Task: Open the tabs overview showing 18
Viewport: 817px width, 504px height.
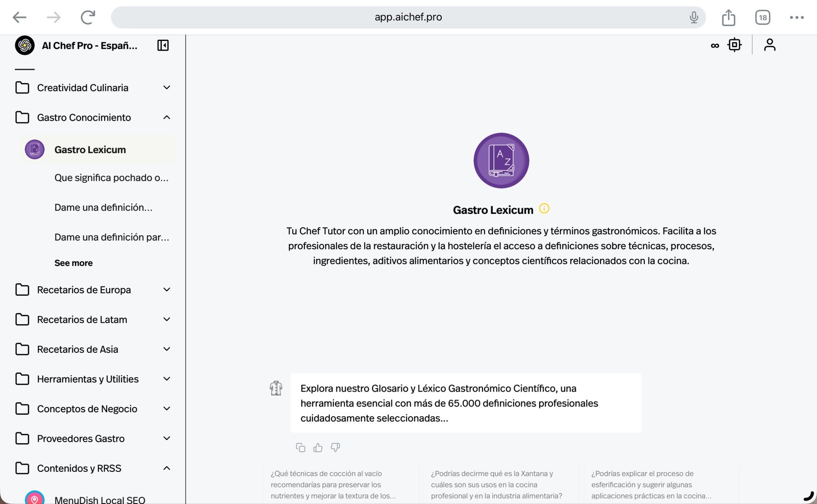Action: point(762,17)
